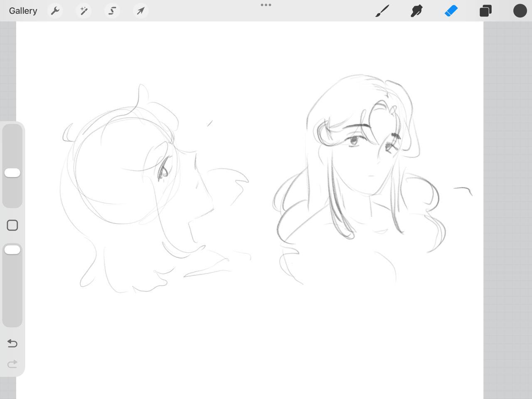532x399 pixels.
Task: Open the Adjustments magic wand menu
Action: click(x=84, y=11)
